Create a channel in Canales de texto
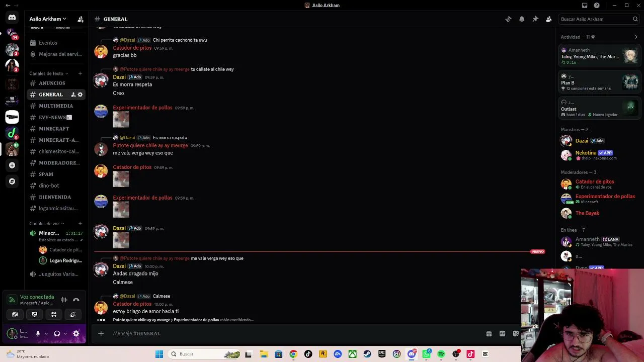Image resolution: width=644 pixels, height=362 pixels. (x=80, y=73)
